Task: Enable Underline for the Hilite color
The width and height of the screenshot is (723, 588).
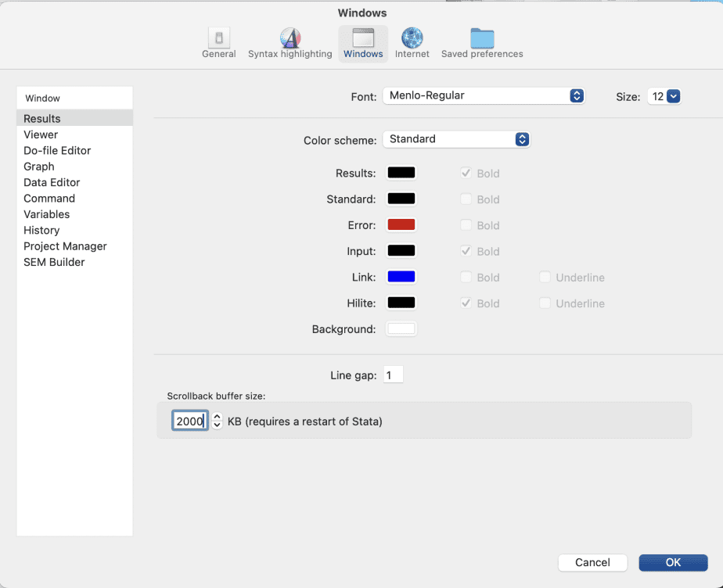Action: [x=545, y=303]
